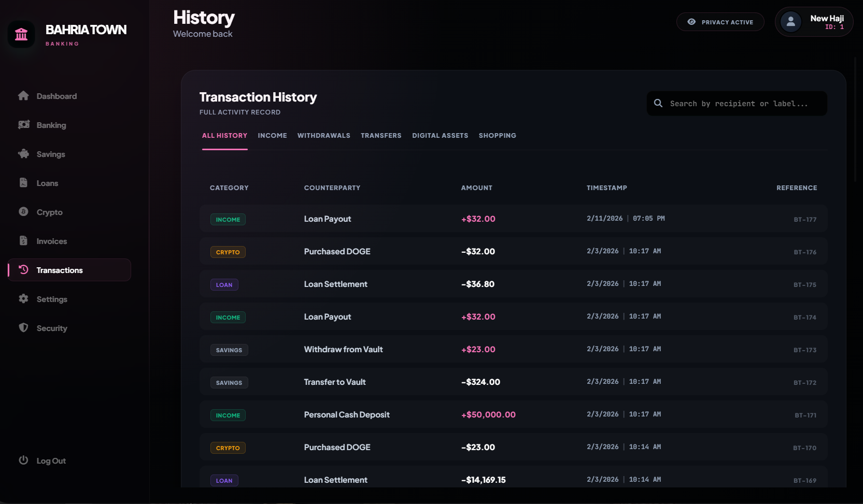Screen dimensions: 863x504
Task: Select the Loans document icon
Action: [23, 183]
